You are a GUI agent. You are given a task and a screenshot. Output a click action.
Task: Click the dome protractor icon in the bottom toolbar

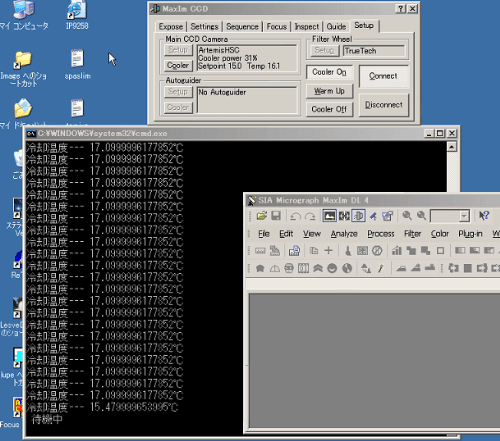click(x=275, y=268)
